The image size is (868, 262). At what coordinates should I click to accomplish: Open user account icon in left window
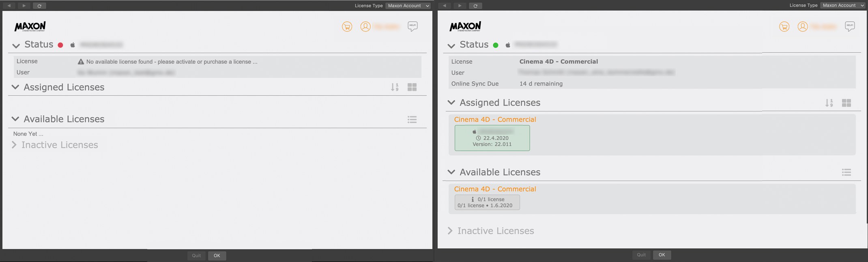pyautogui.click(x=365, y=27)
